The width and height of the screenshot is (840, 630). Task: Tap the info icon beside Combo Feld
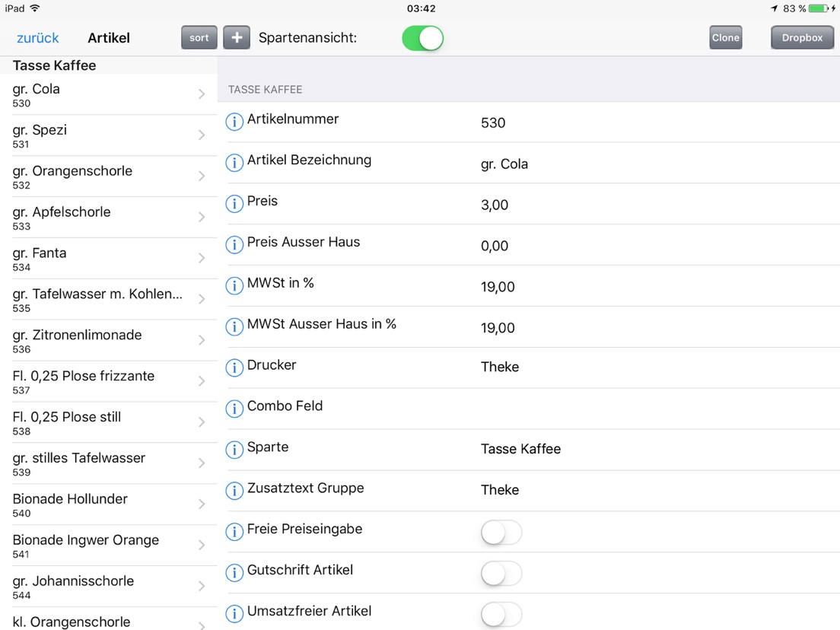[x=234, y=409]
